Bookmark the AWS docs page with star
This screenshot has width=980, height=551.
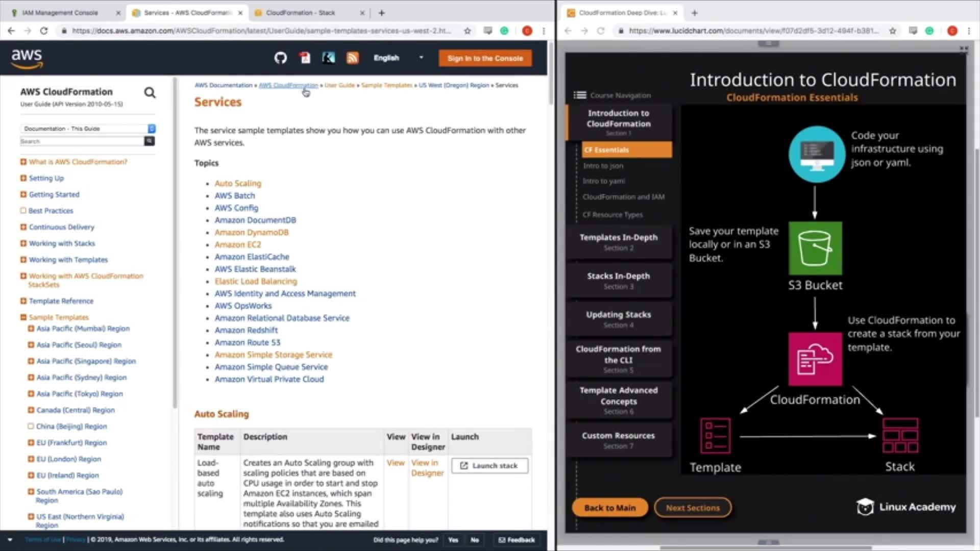[467, 31]
